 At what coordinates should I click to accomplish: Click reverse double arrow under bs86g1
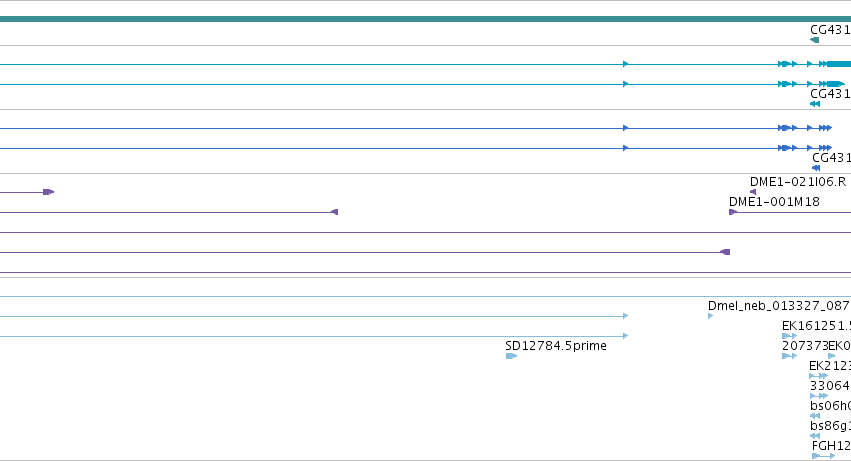point(815,436)
